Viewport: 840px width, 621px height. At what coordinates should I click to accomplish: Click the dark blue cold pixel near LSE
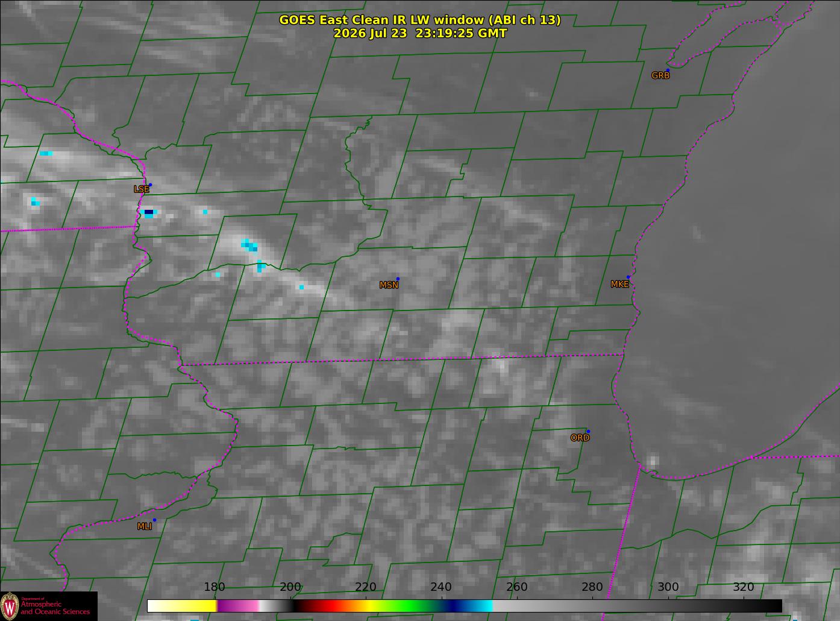point(149,212)
